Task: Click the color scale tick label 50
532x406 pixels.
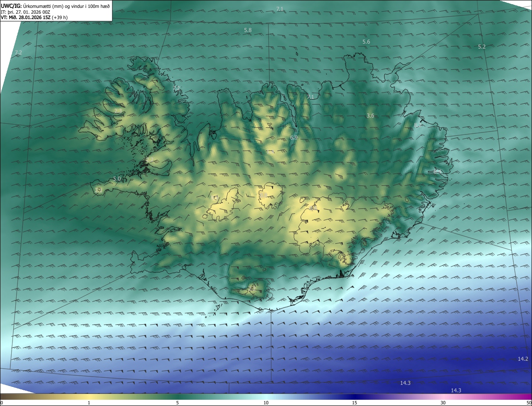Action: tap(529, 403)
